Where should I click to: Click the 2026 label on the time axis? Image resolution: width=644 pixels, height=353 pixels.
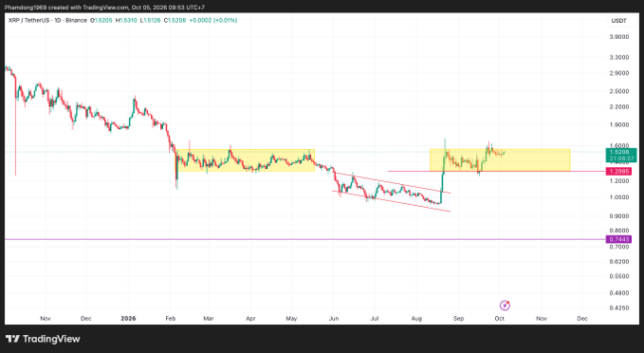129,319
